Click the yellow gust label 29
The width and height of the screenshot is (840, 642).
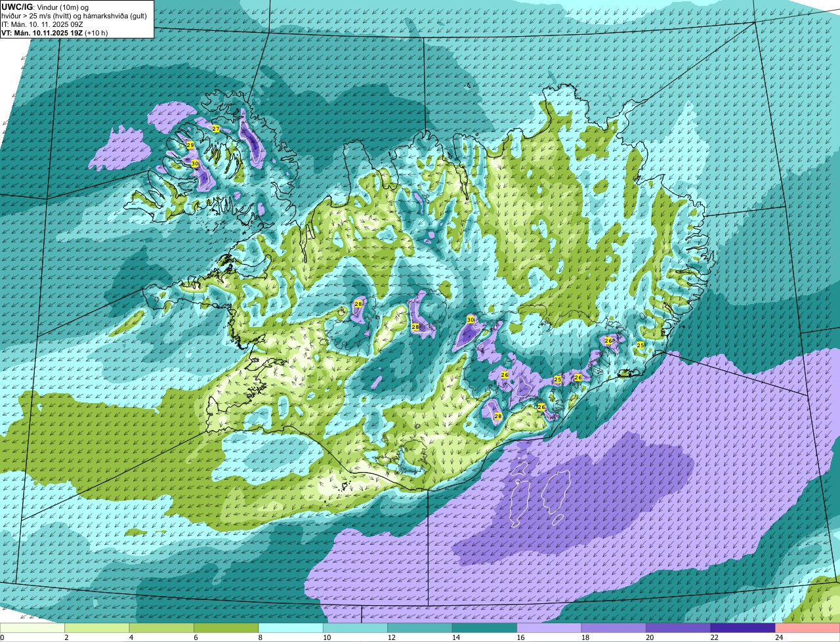[x=190, y=145]
